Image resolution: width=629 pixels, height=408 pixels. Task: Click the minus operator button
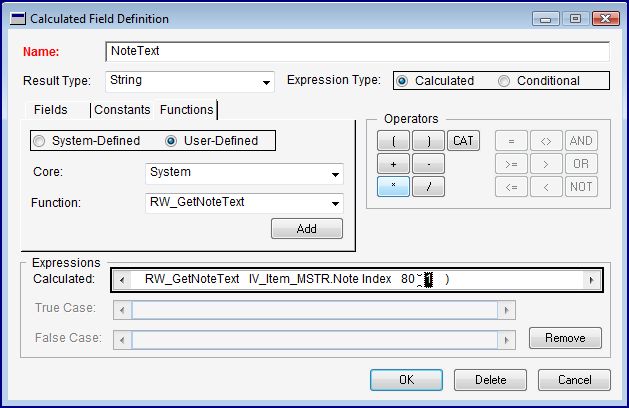tap(428, 164)
